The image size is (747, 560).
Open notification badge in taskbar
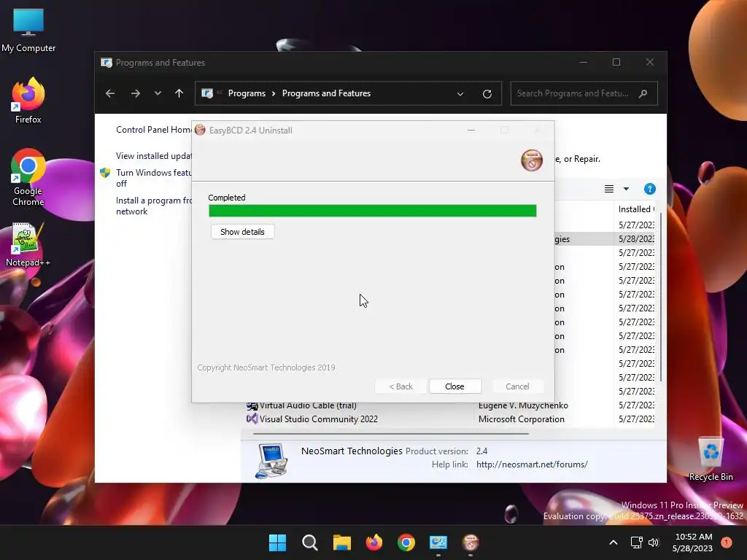pos(727,542)
